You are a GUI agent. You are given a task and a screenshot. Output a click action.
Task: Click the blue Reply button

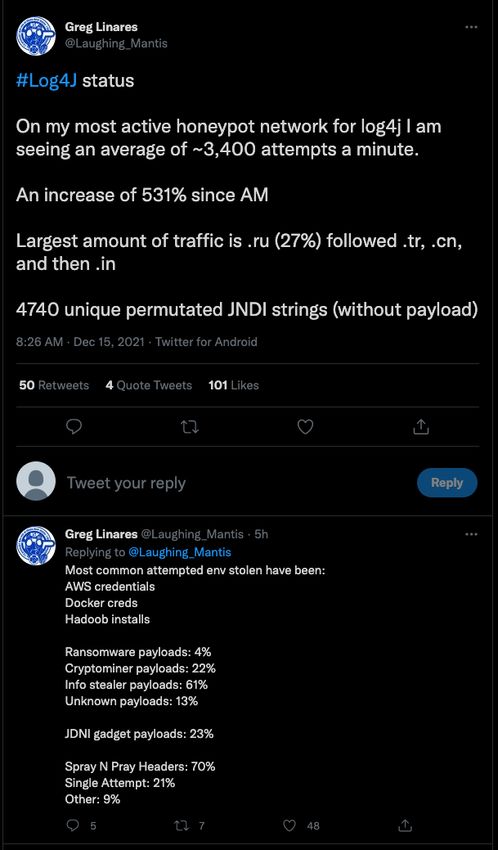click(447, 482)
